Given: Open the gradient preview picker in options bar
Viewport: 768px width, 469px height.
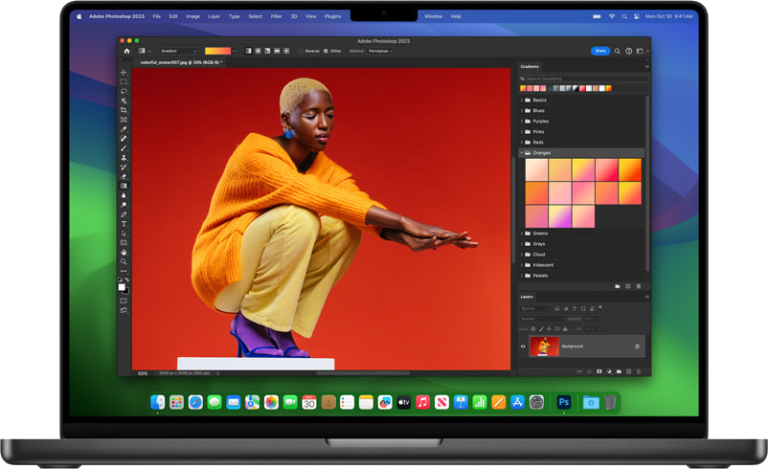Looking at the screenshot, I should [218, 51].
